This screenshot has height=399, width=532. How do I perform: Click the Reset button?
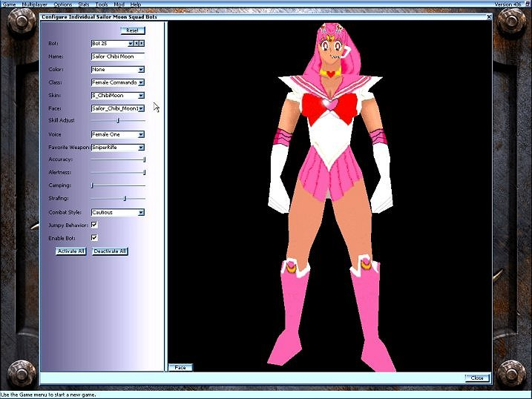(x=133, y=30)
